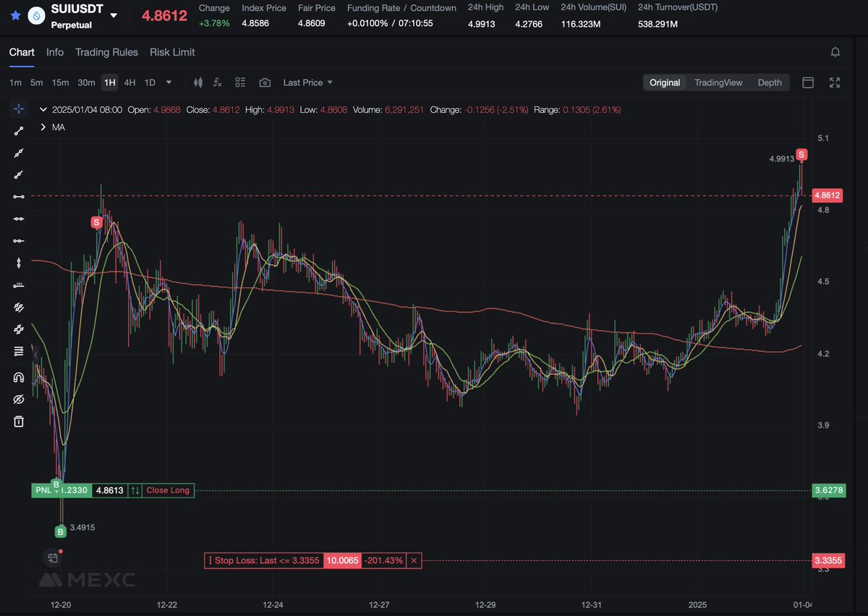The width and height of the screenshot is (868, 616).
Task: Click the Funding Rate / Countdown label
Action: 401,8
